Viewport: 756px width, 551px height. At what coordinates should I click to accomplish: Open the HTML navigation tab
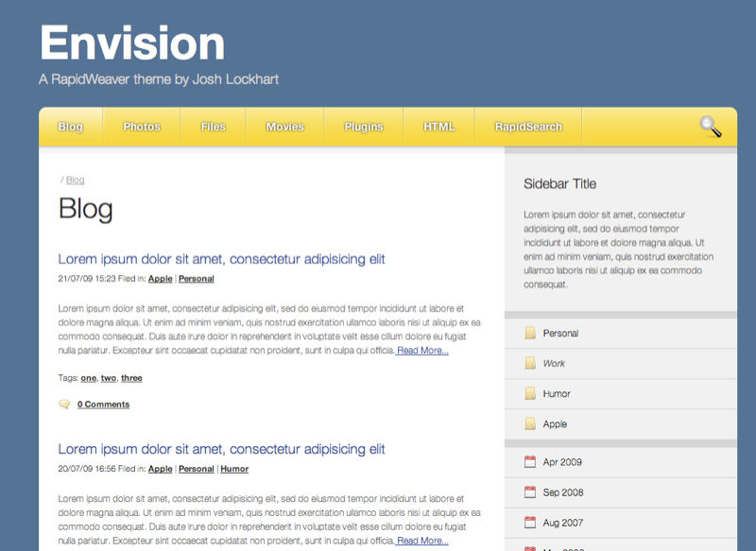coord(438,127)
